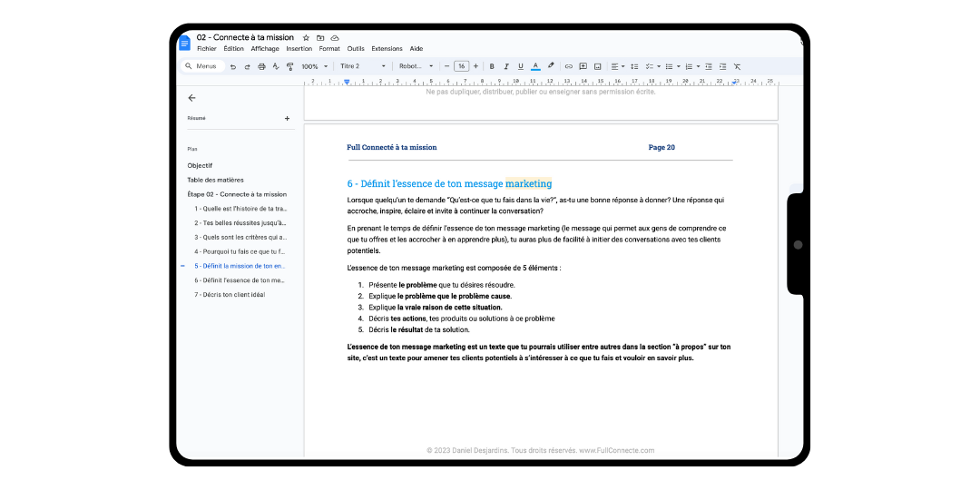
Task: Open line and paragraph spacing
Action: [x=634, y=66]
